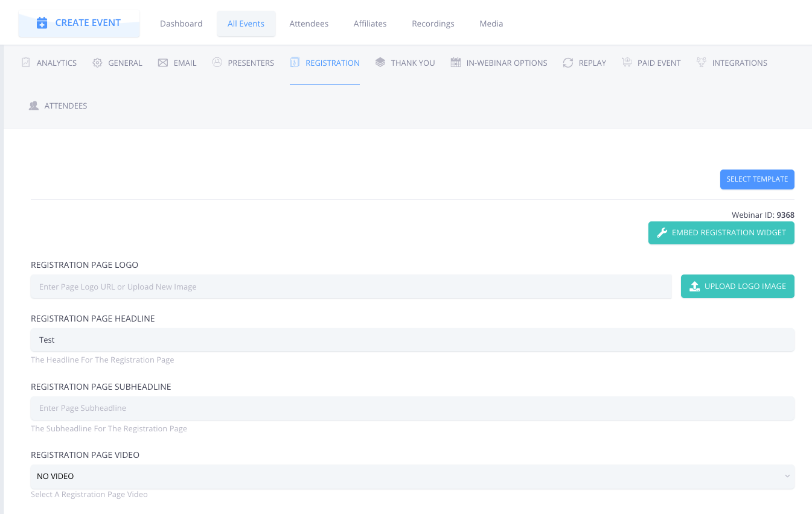Switch to the Paid Event tab
This screenshot has width=812, height=514.
651,63
